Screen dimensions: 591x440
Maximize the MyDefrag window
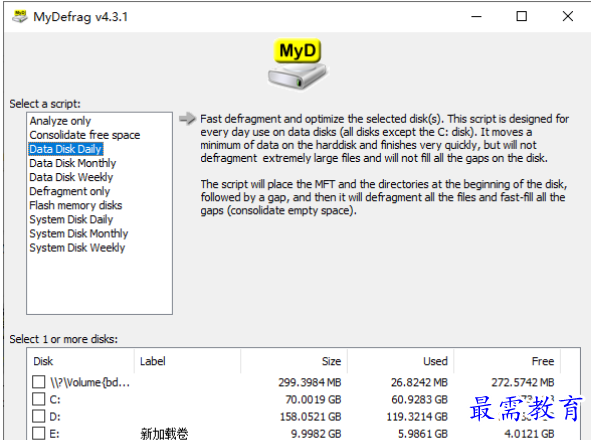pos(522,16)
